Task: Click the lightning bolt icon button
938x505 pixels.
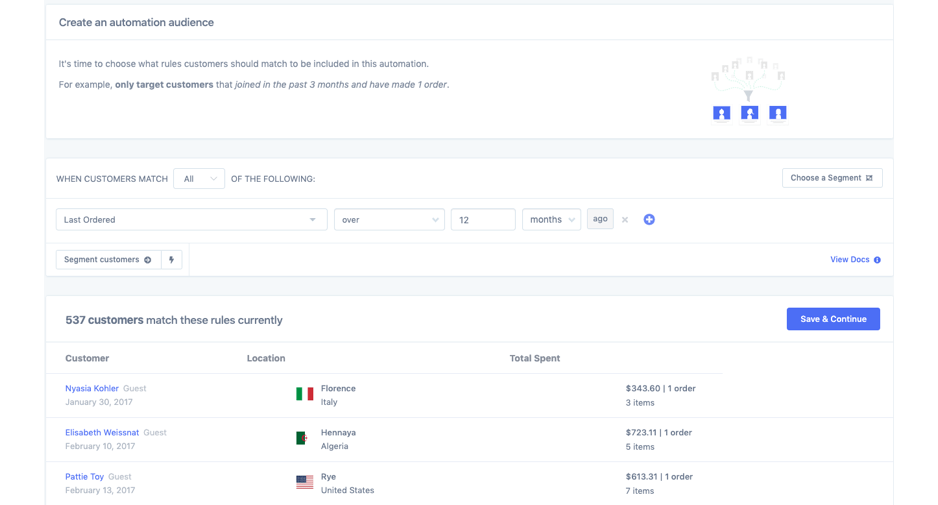Action: [x=172, y=260]
